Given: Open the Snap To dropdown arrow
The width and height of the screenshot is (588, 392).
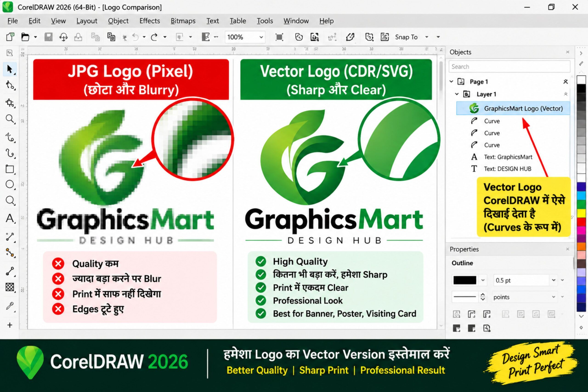Looking at the screenshot, I should (427, 37).
